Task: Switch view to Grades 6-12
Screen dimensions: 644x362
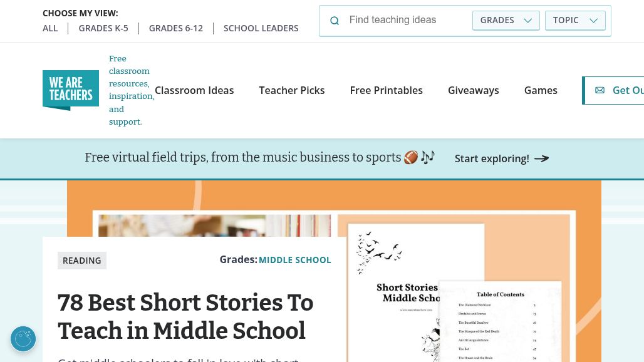Action: 176,28
